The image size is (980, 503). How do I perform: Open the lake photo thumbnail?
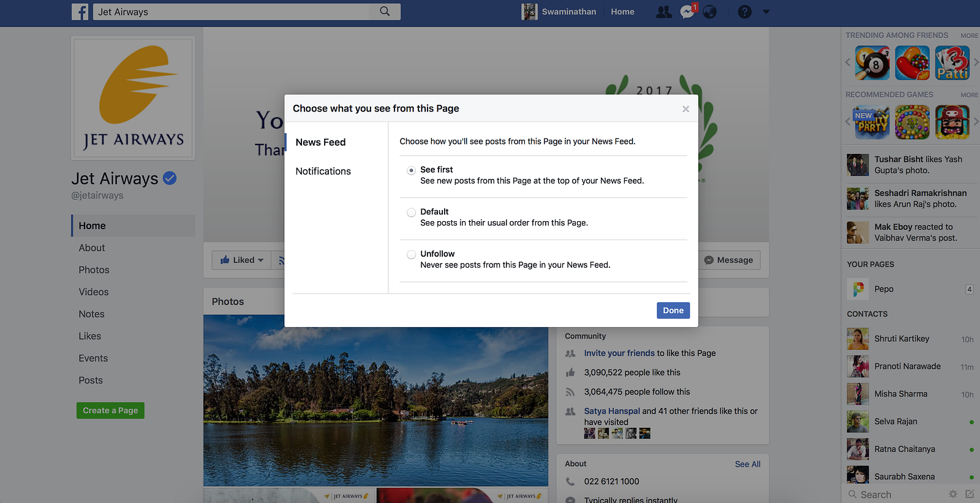coord(375,401)
